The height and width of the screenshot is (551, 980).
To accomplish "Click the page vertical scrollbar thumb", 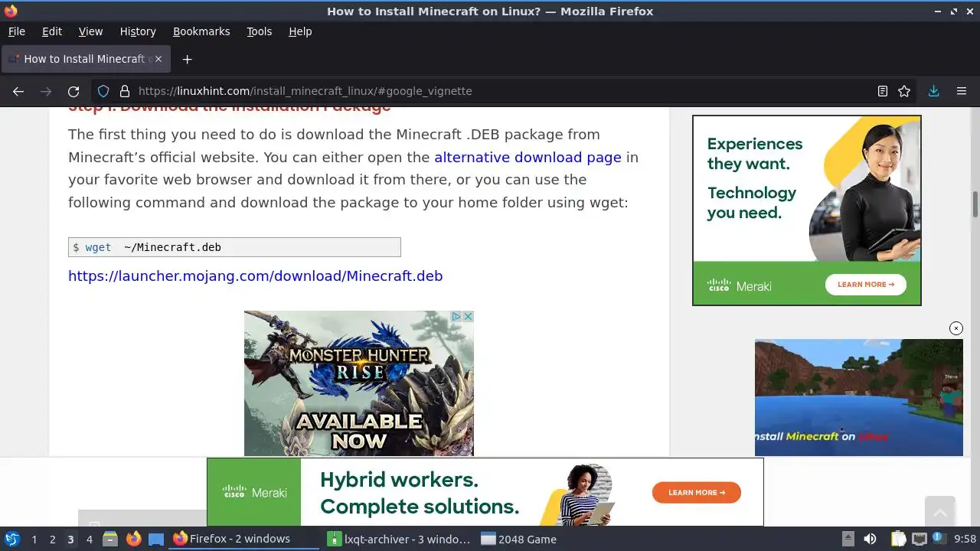I will (975, 204).
